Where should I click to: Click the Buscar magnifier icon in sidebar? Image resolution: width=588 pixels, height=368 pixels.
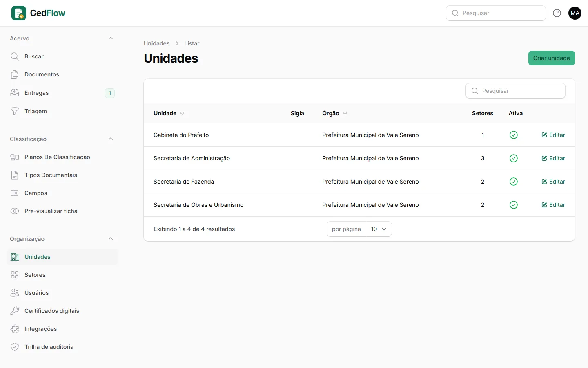tap(15, 56)
